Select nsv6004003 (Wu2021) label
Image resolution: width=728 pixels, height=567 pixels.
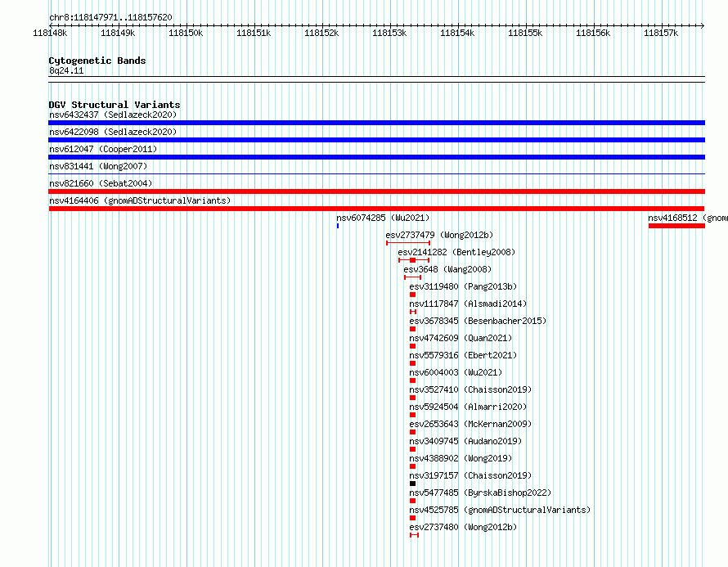pyautogui.click(x=456, y=372)
